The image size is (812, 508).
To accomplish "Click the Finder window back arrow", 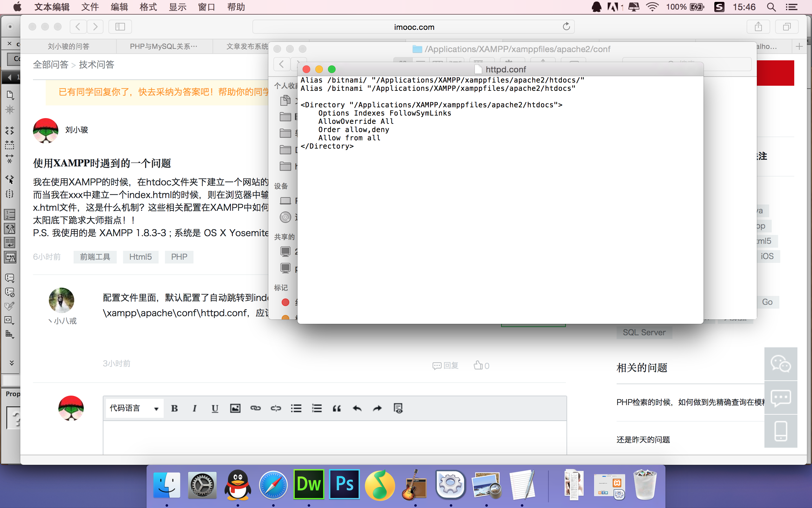I will (x=282, y=64).
